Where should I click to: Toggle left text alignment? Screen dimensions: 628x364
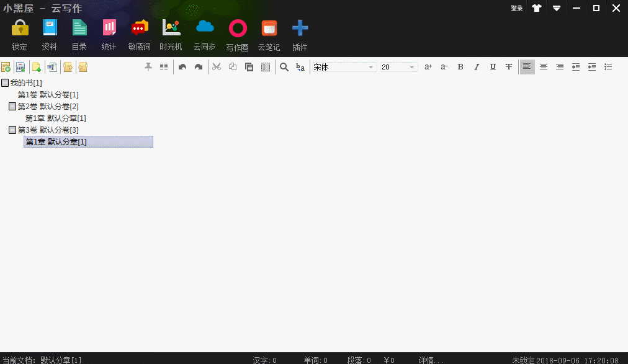pyautogui.click(x=527, y=67)
